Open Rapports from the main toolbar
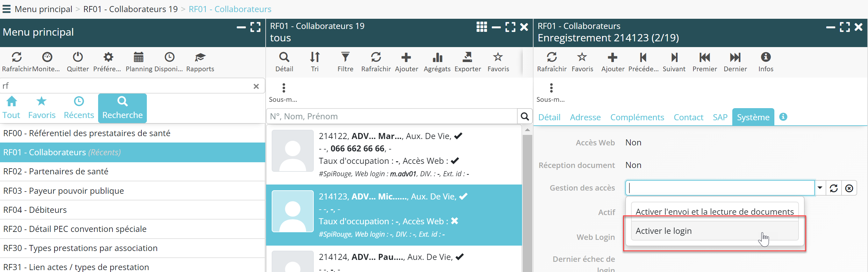868x272 pixels. point(200,61)
